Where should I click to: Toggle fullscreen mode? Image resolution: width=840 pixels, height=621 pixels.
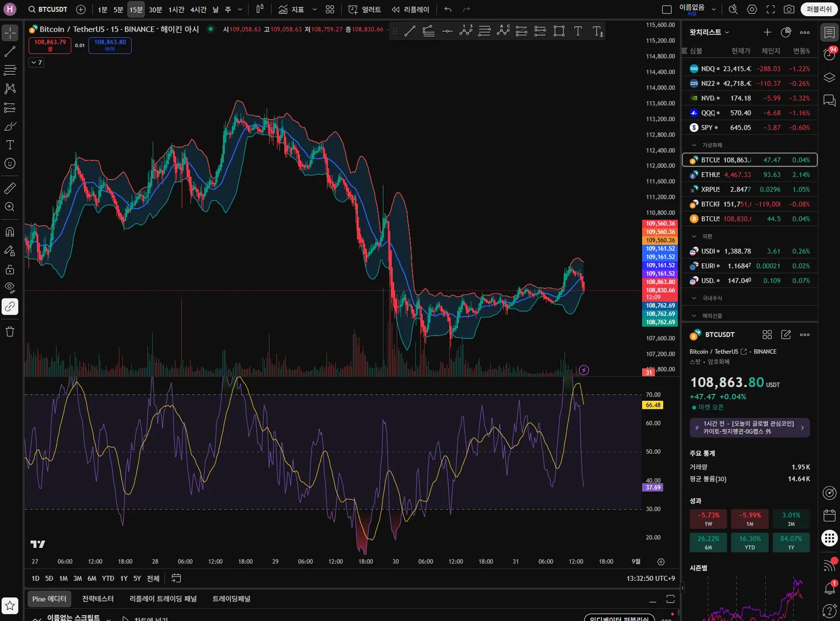[771, 9]
